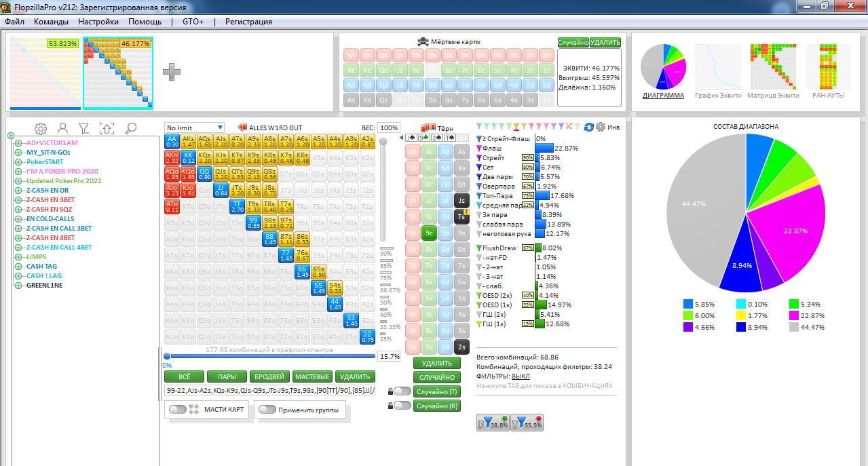Open the No limit game type dropdown
This screenshot has width=868, height=466.
(x=194, y=128)
